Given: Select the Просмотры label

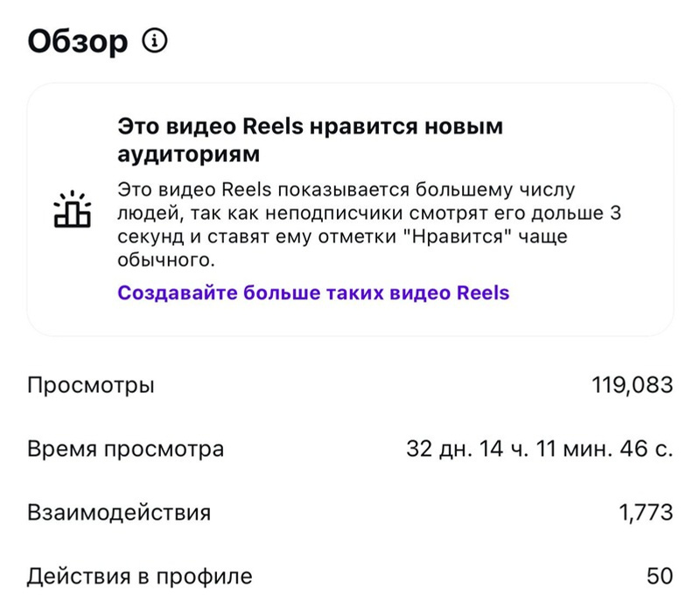Looking at the screenshot, I should (91, 385).
